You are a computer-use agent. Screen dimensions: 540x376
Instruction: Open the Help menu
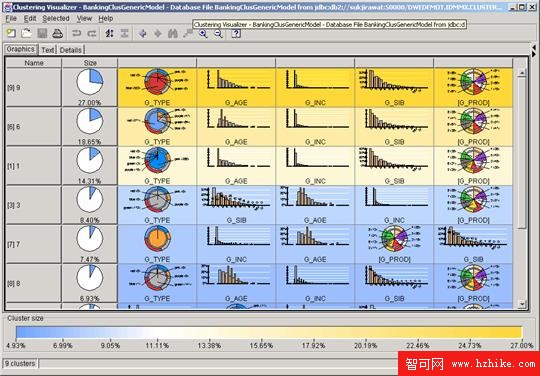(x=106, y=18)
